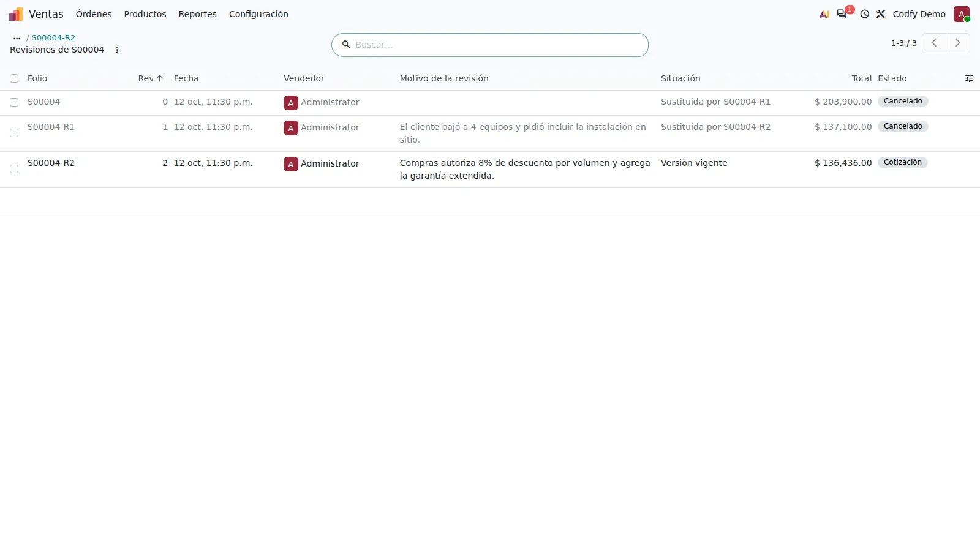The width and height of the screenshot is (980, 551).
Task: Click the Administrator avatar in S00004 row
Action: point(291,103)
